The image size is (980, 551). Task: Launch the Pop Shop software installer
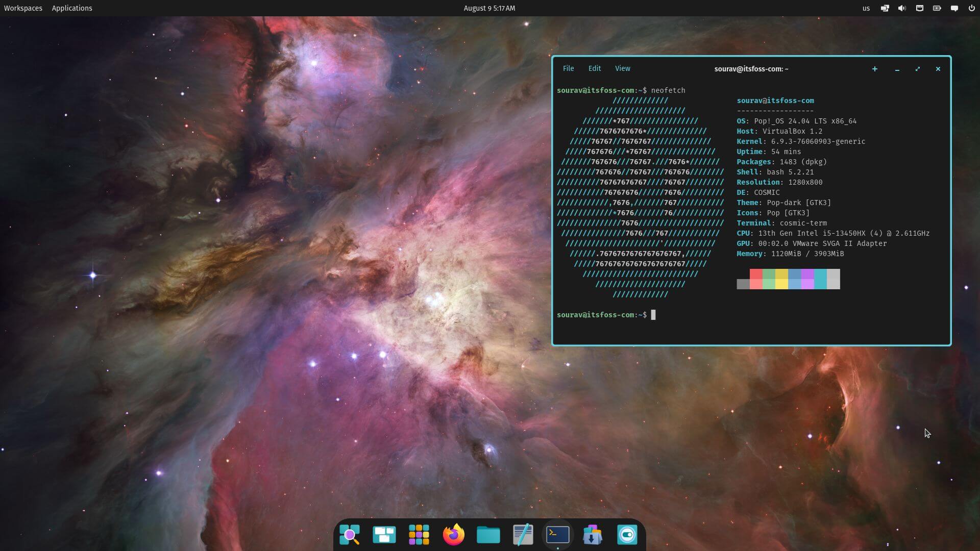coord(592,535)
